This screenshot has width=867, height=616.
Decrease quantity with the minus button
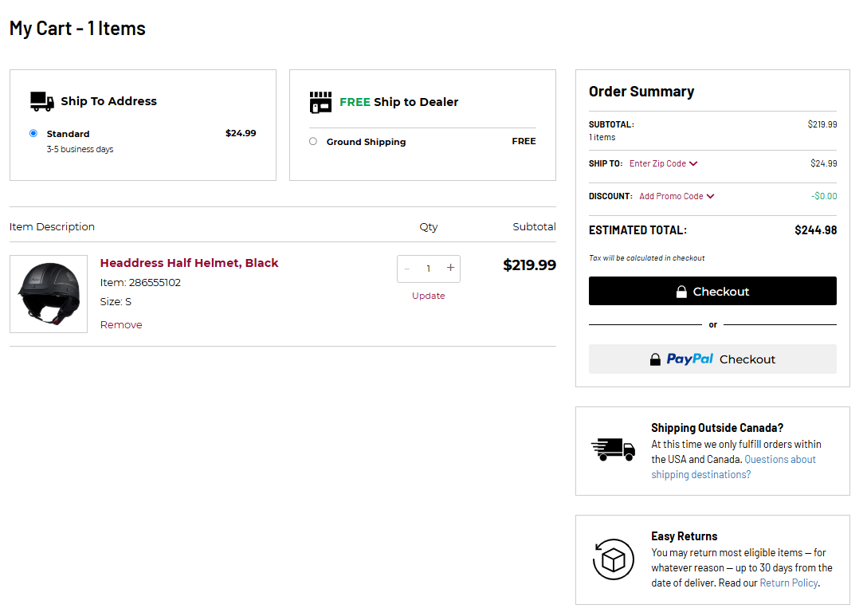(x=407, y=269)
